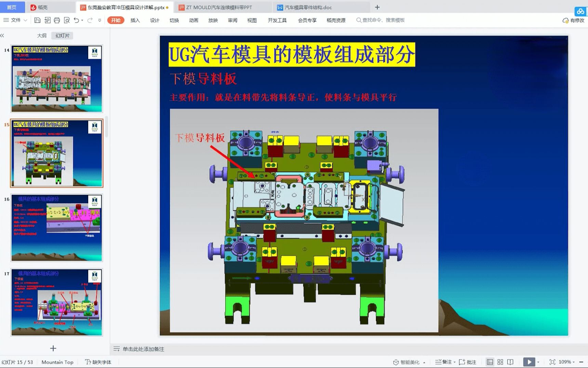588x368 pixels.
Task: Select slide 14 thumbnail
Action: 57,79
